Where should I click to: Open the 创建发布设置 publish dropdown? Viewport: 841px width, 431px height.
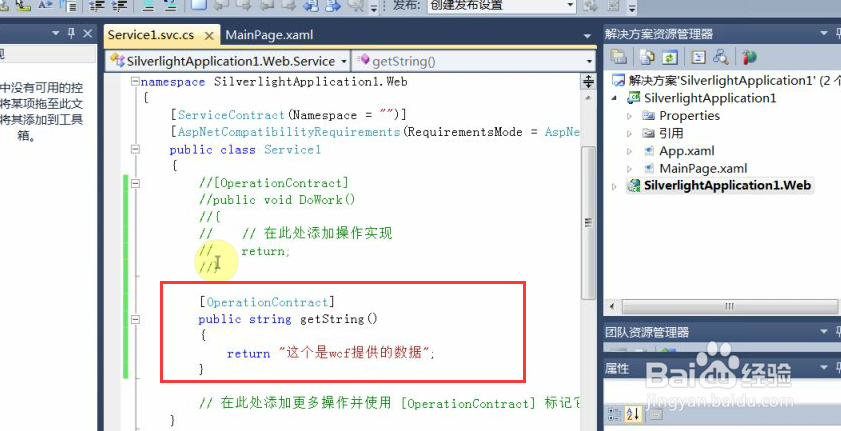(570, 5)
